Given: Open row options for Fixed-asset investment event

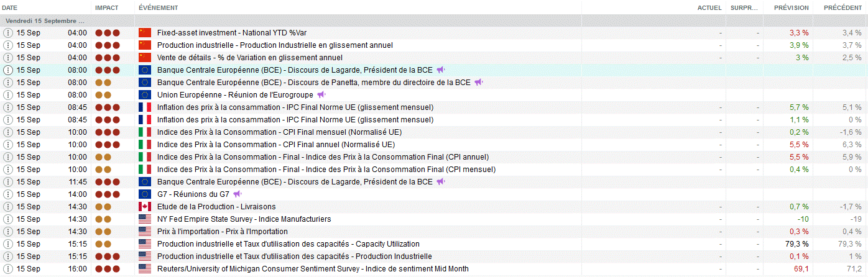Looking at the screenshot, I should pyautogui.click(x=8, y=32).
